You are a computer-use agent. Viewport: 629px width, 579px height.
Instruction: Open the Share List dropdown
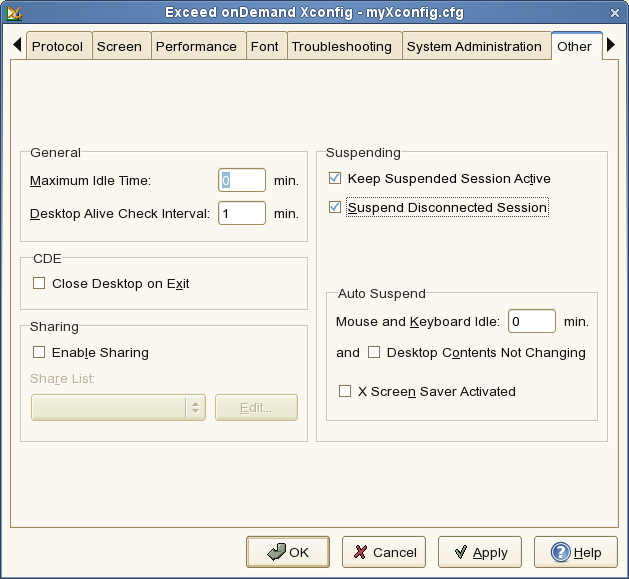(x=118, y=407)
